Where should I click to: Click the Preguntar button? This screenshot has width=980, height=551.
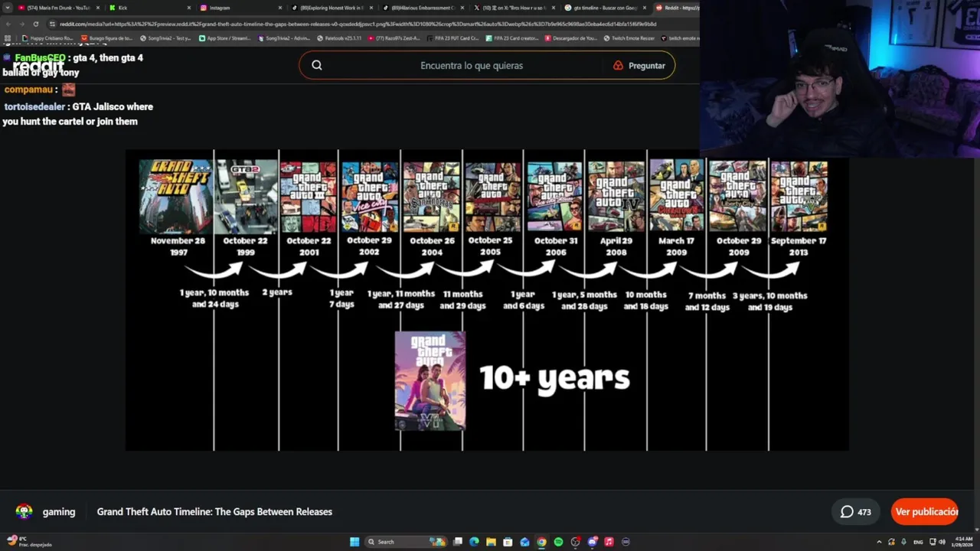pyautogui.click(x=639, y=65)
